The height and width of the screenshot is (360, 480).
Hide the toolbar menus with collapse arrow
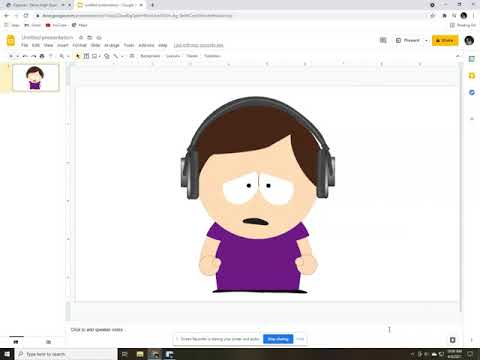pos(458,56)
